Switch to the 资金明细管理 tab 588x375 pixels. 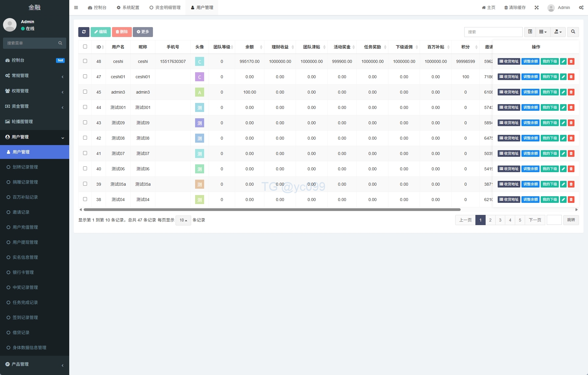pos(165,8)
